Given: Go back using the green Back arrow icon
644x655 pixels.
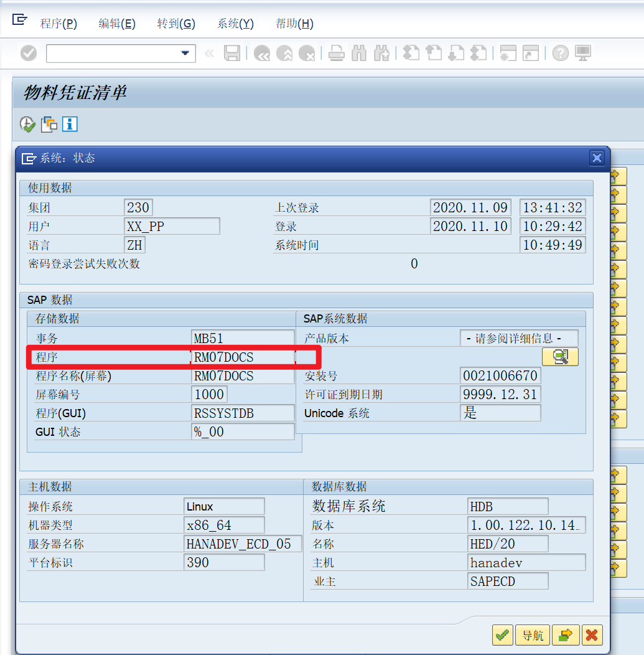Looking at the screenshot, I should click(261, 54).
